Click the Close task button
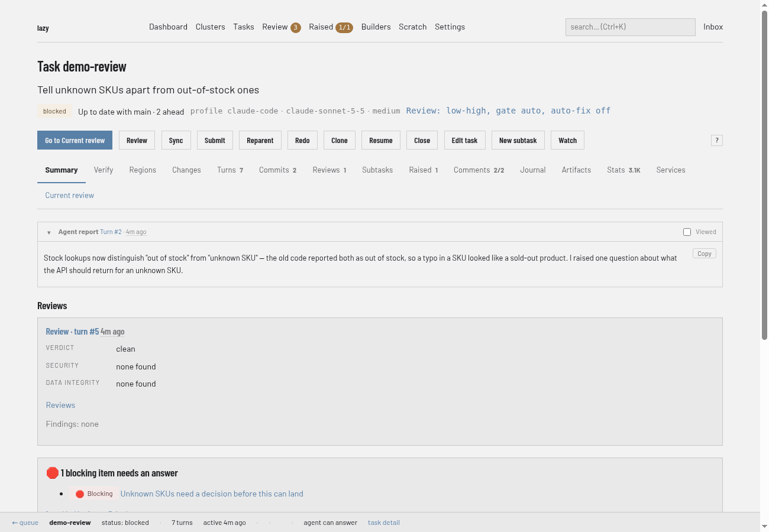The height and width of the screenshot is (532, 769). (422, 140)
